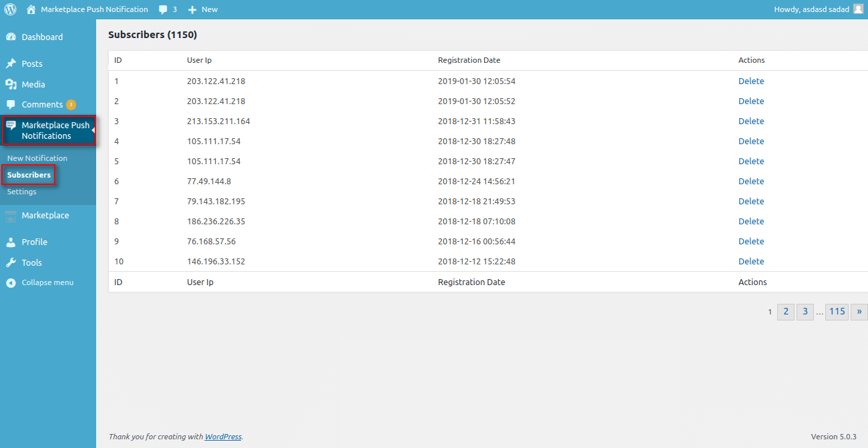Click the Posts pushpin icon
Screen dimensions: 868x448
12,63
